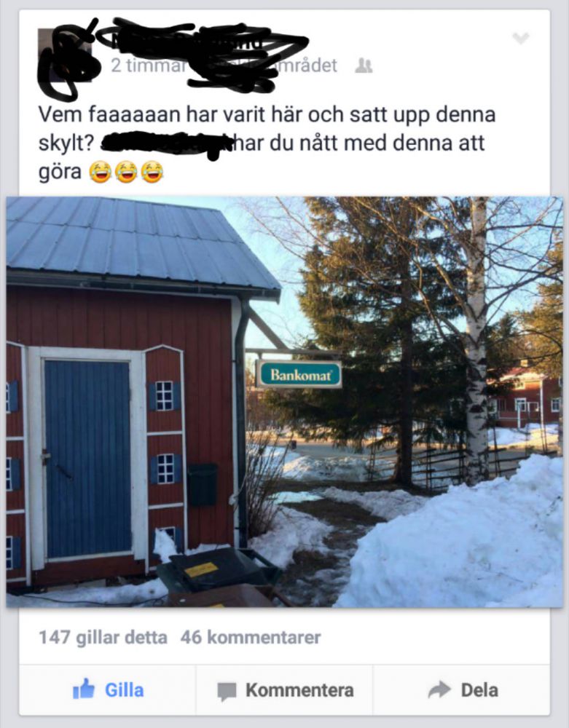The height and width of the screenshot is (728, 569).
Task: Click the black mailbox in the photo
Action: pyautogui.click(x=203, y=485)
